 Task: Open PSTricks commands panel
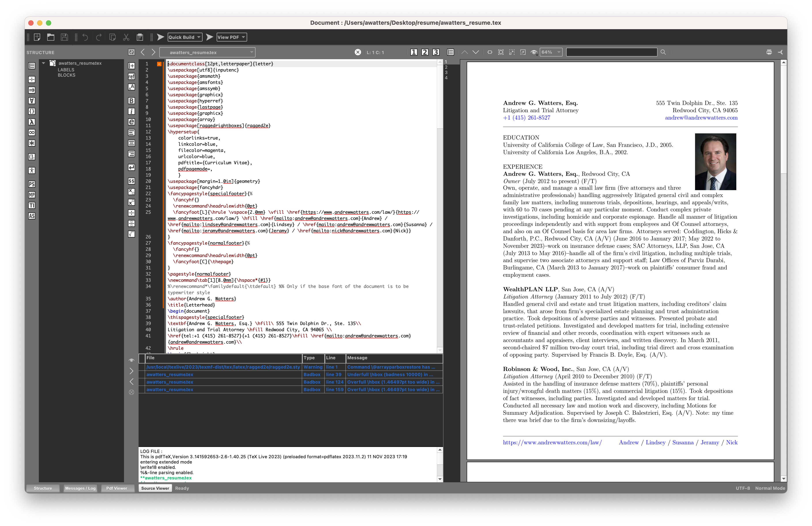[x=32, y=184]
